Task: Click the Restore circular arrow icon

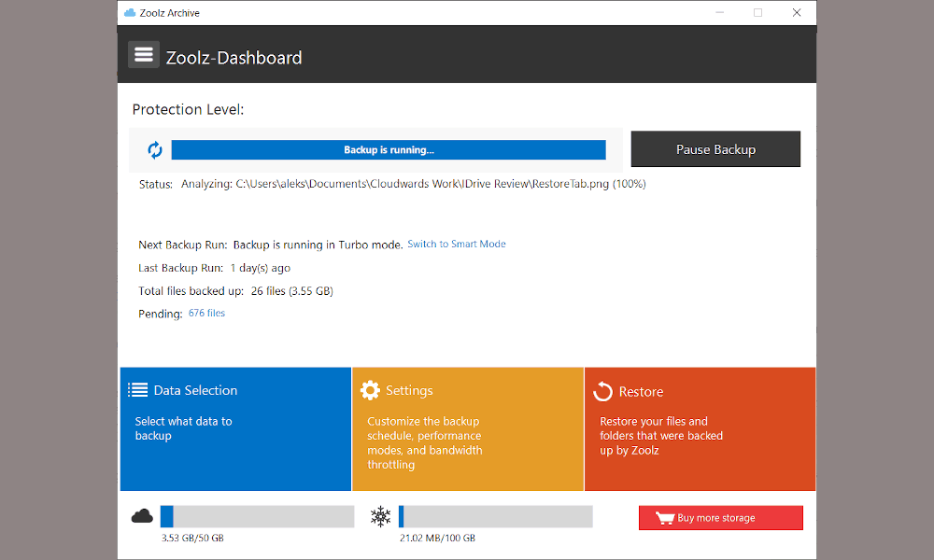Action: pos(602,391)
